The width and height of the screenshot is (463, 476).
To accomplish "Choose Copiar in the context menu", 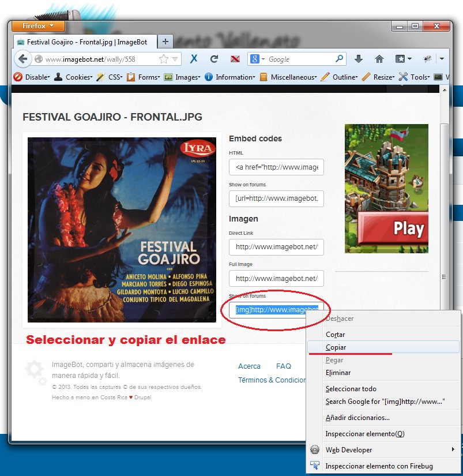I will [336, 347].
